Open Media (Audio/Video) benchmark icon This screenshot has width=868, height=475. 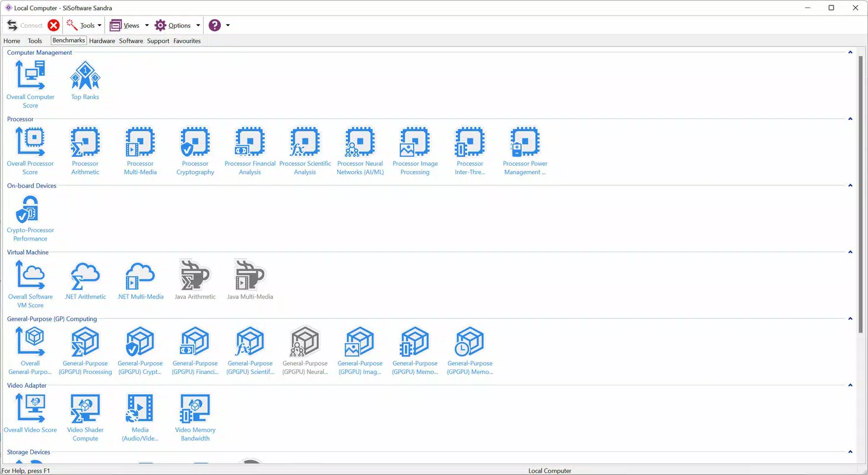pos(140,417)
